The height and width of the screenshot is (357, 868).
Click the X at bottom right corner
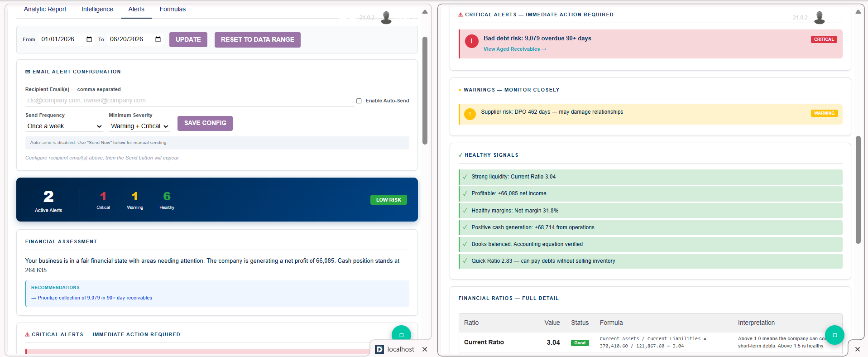[858, 349]
